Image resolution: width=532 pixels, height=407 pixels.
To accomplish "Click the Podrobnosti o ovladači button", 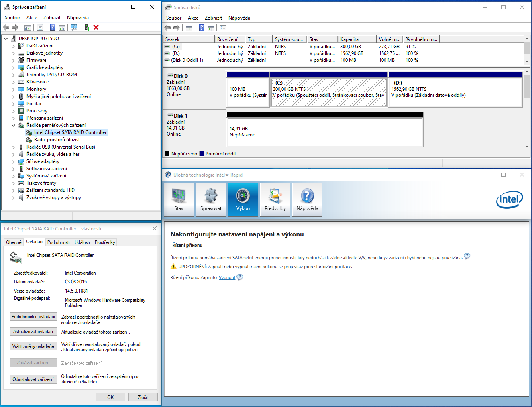I will pyautogui.click(x=33, y=317).
